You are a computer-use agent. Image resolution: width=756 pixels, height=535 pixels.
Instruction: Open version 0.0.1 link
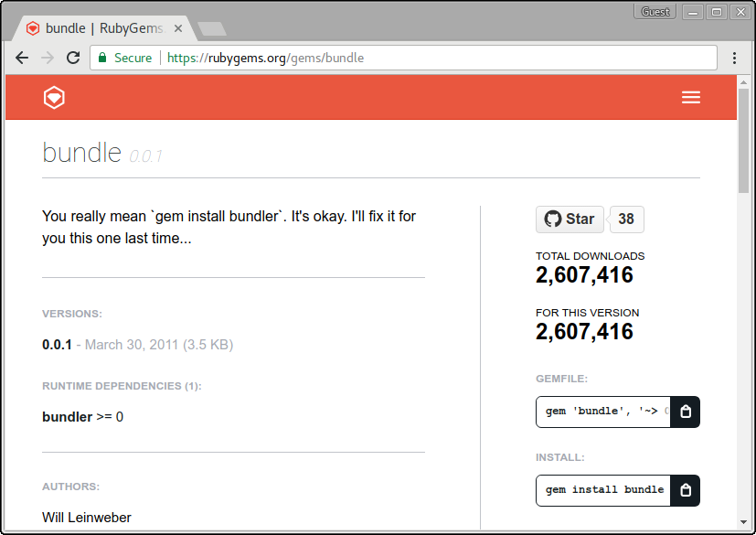click(x=57, y=345)
